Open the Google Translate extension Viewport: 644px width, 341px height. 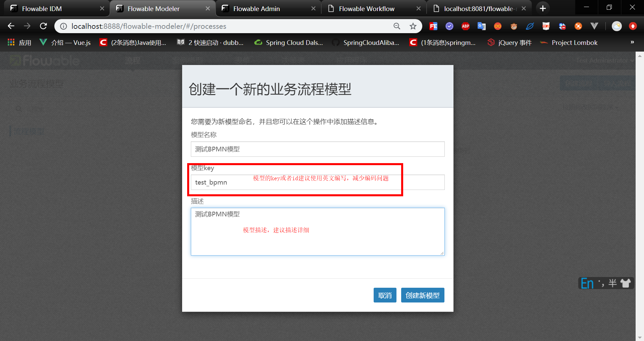482,26
